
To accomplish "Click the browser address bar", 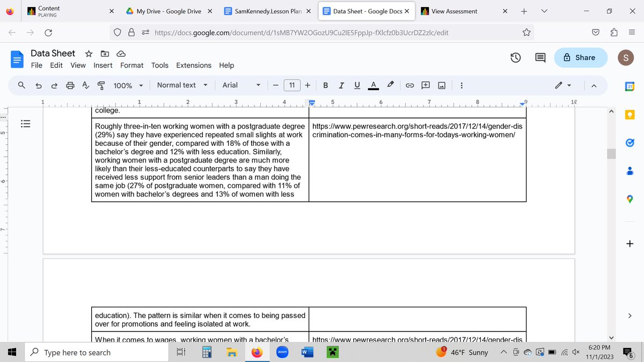I will coord(322,33).
